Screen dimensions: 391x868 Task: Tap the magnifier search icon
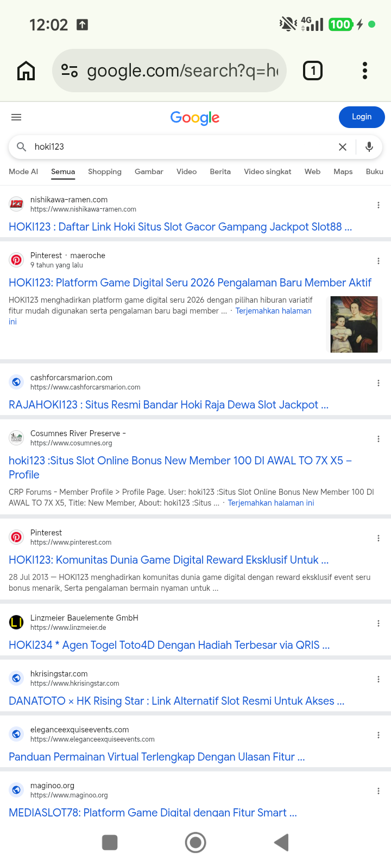tap(22, 146)
